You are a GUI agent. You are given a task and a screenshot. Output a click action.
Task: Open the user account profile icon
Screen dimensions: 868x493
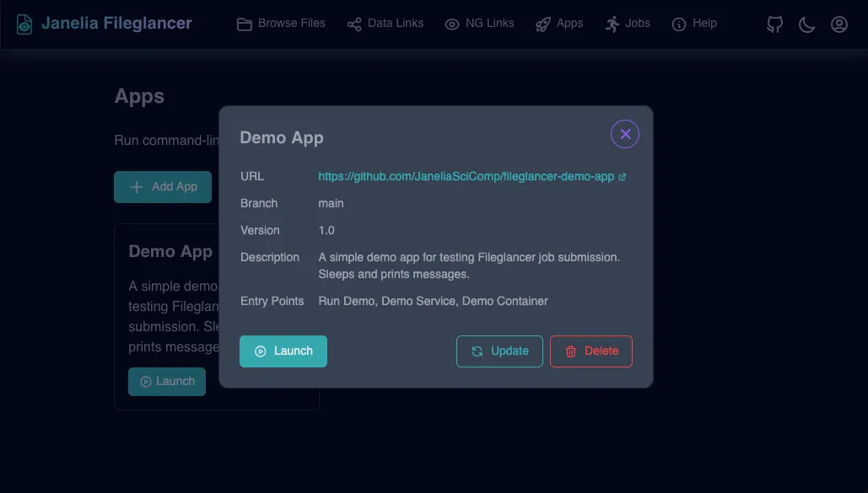pos(838,24)
